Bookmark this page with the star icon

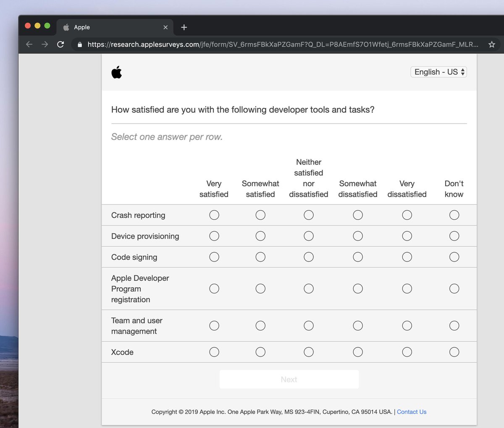coord(492,45)
